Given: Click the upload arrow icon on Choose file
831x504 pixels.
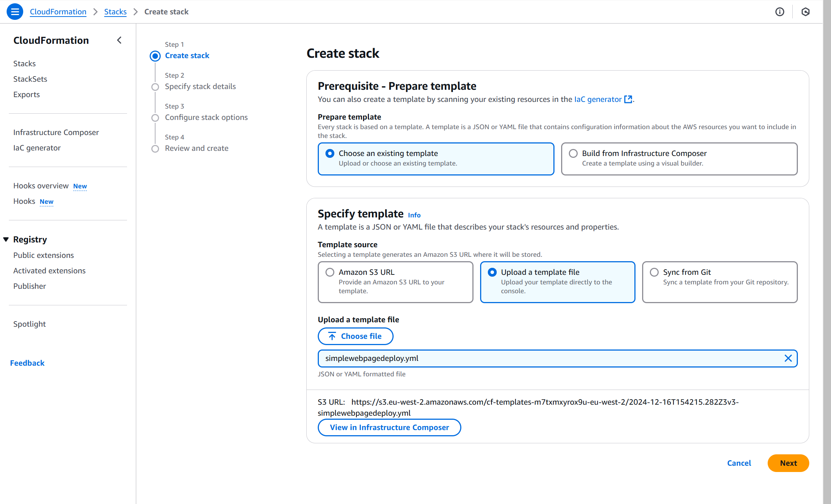Looking at the screenshot, I should (332, 336).
